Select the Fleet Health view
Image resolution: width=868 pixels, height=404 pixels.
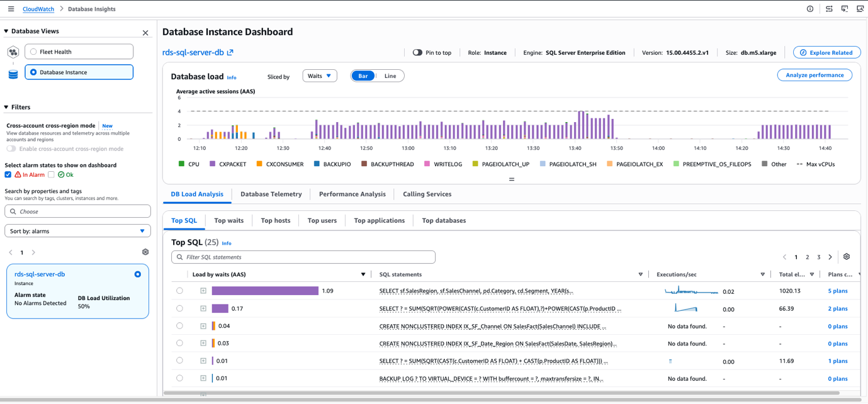(x=79, y=52)
